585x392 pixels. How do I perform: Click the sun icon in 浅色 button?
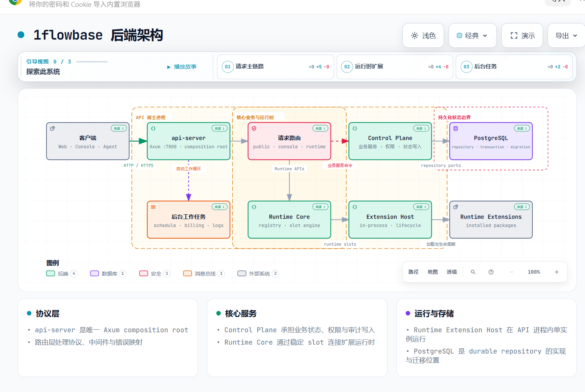[x=415, y=35]
